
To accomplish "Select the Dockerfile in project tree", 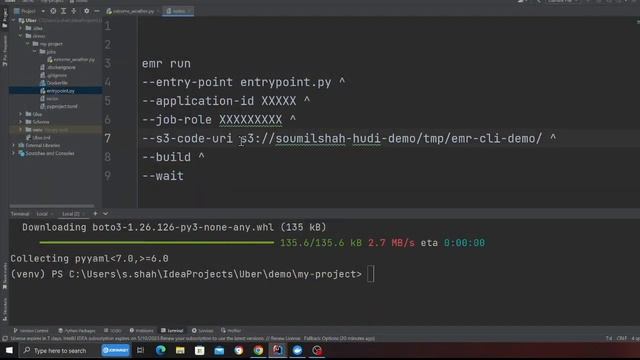I will pyautogui.click(x=54, y=83).
